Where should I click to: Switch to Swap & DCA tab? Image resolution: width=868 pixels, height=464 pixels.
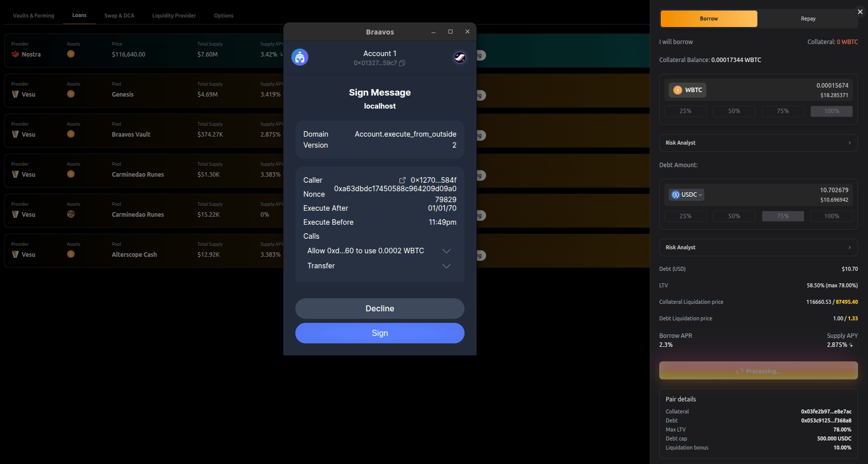pyautogui.click(x=119, y=16)
